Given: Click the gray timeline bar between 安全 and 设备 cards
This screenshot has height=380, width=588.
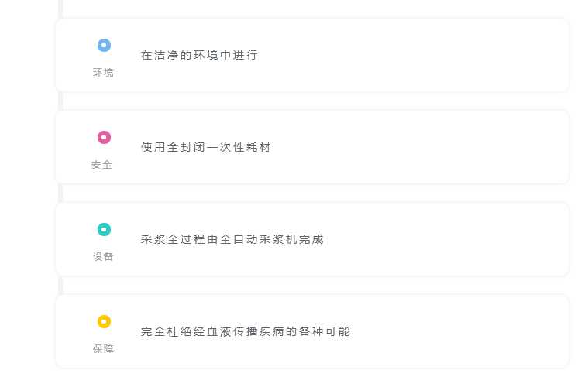Looking at the screenshot, I should pyautogui.click(x=60, y=193).
